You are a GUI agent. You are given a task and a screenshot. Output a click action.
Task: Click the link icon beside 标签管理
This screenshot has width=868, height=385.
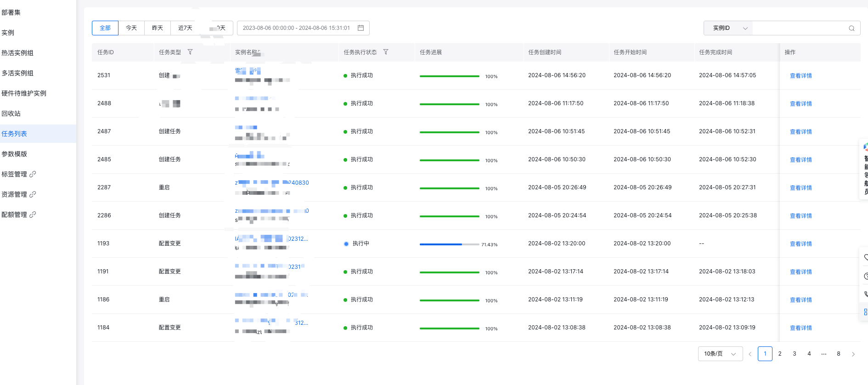click(33, 174)
